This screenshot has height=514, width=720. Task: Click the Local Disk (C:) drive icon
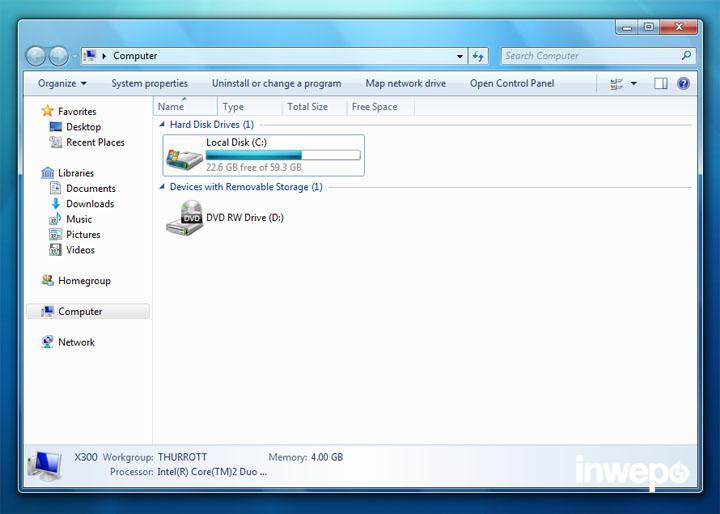184,159
